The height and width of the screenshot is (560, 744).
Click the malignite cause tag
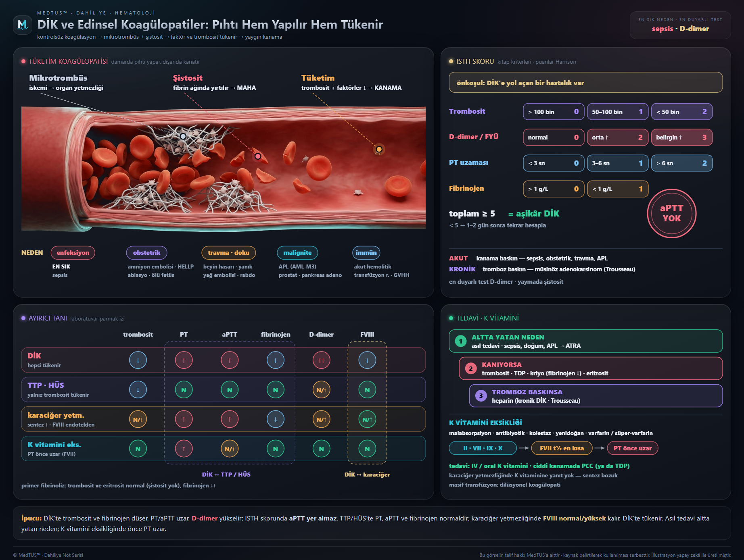297,252
